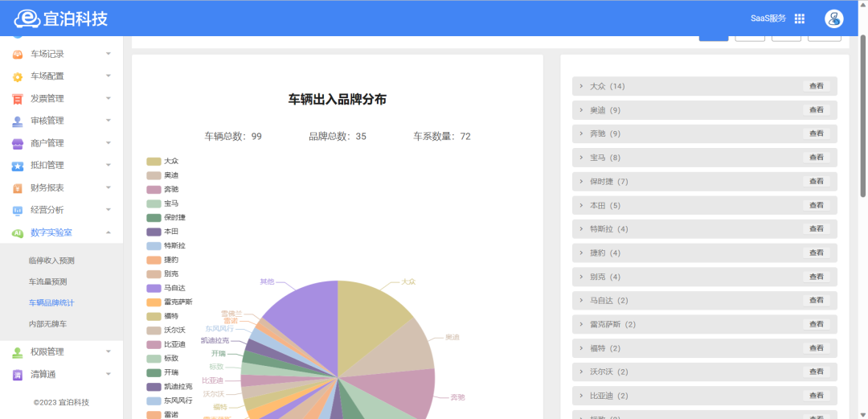Click 查看 for 别克
Image resolution: width=868 pixels, height=419 pixels.
(x=817, y=277)
